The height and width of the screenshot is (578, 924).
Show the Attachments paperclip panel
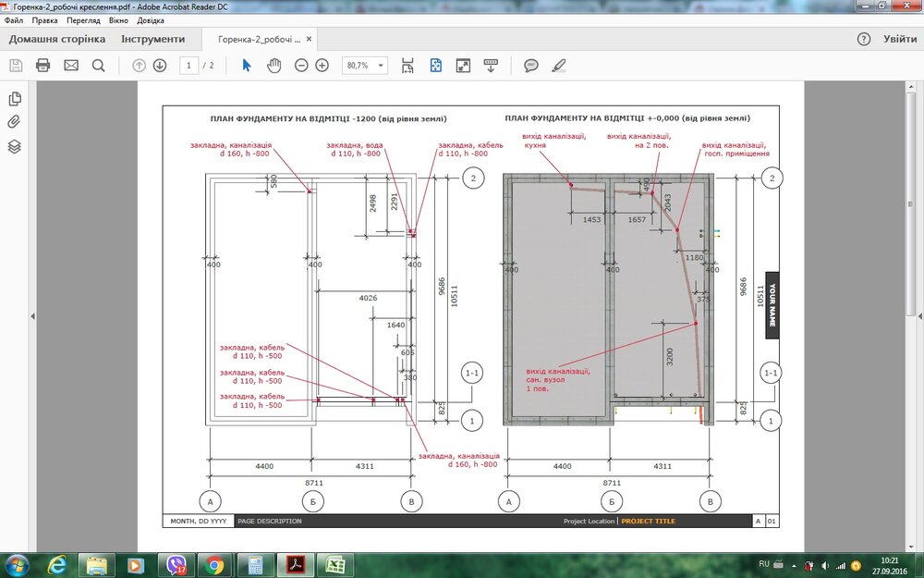15,123
